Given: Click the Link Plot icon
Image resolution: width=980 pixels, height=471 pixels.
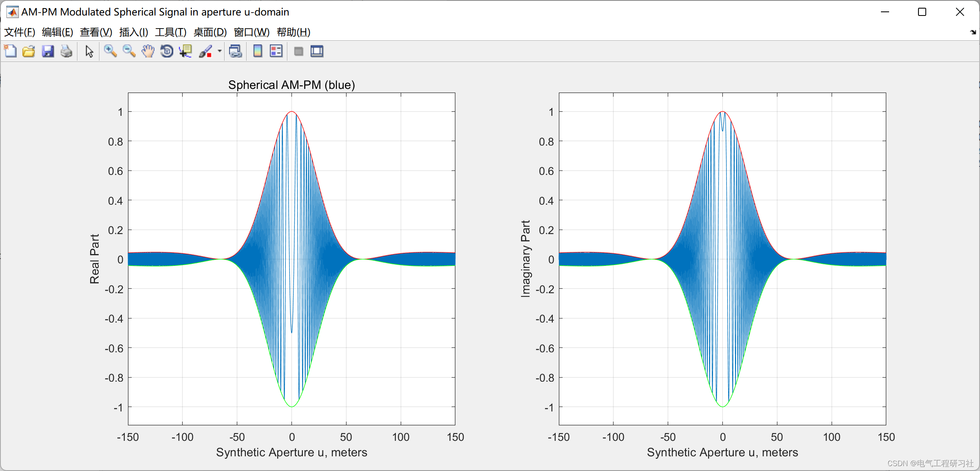Looking at the screenshot, I should (x=236, y=51).
